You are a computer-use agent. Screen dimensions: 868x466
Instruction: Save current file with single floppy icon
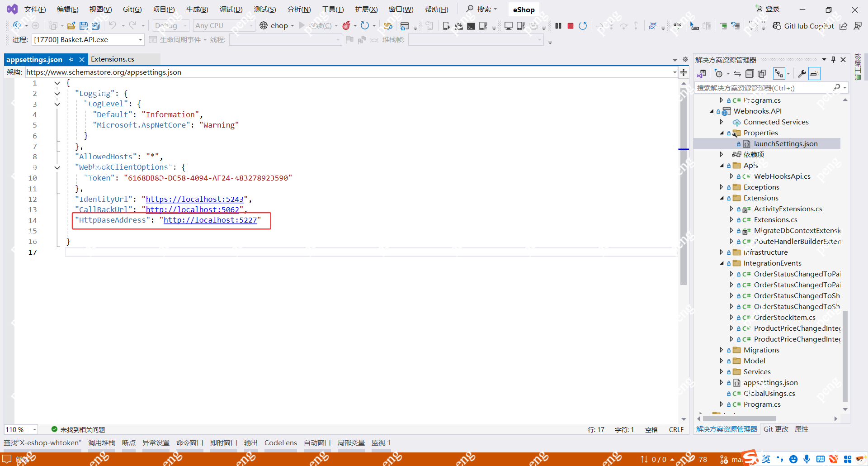click(x=84, y=26)
